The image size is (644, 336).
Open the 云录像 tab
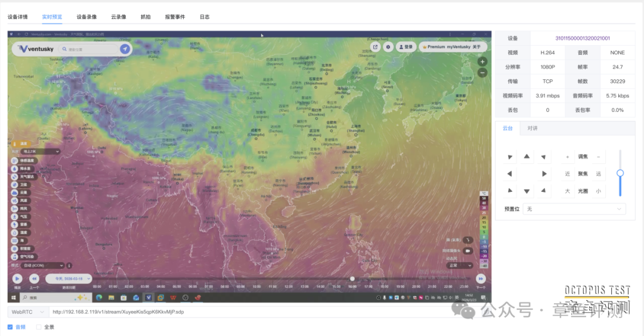click(x=119, y=17)
